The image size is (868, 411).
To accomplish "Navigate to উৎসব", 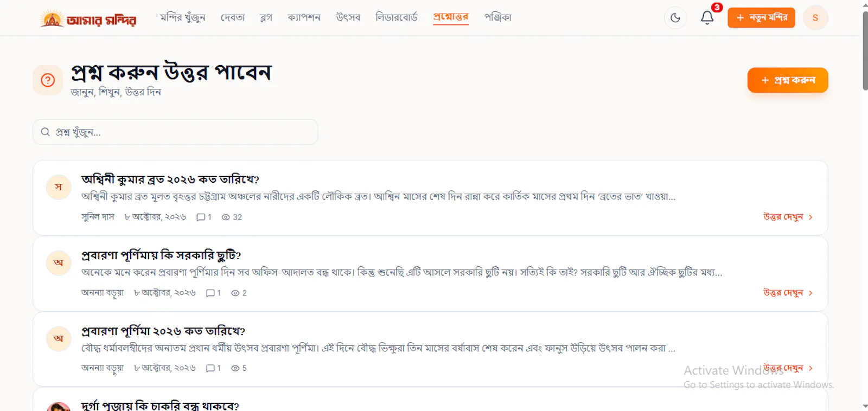I will pyautogui.click(x=348, y=18).
